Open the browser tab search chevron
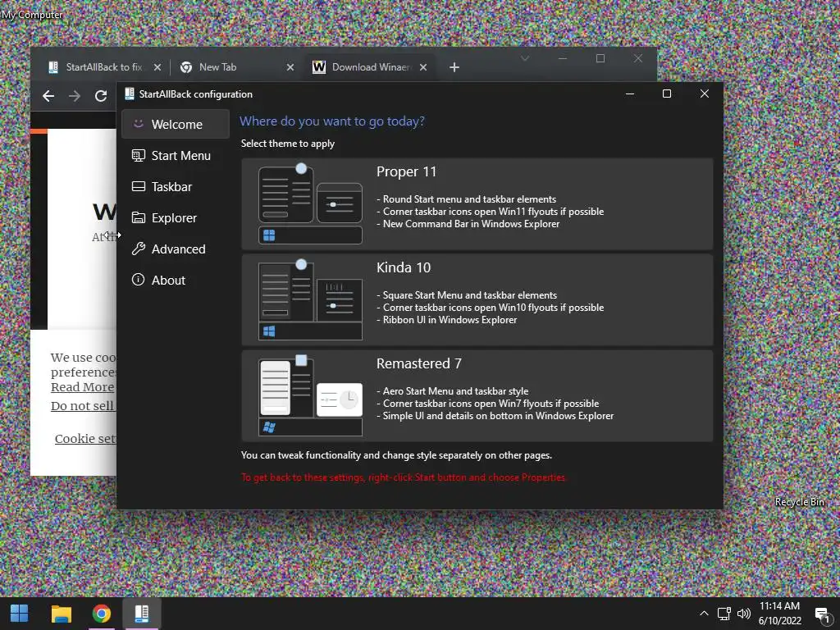 [525, 58]
